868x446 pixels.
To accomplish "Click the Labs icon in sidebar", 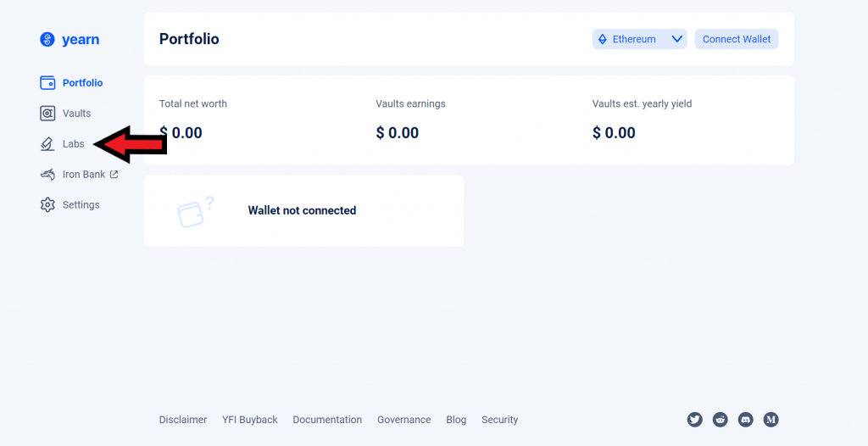I will coord(47,144).
